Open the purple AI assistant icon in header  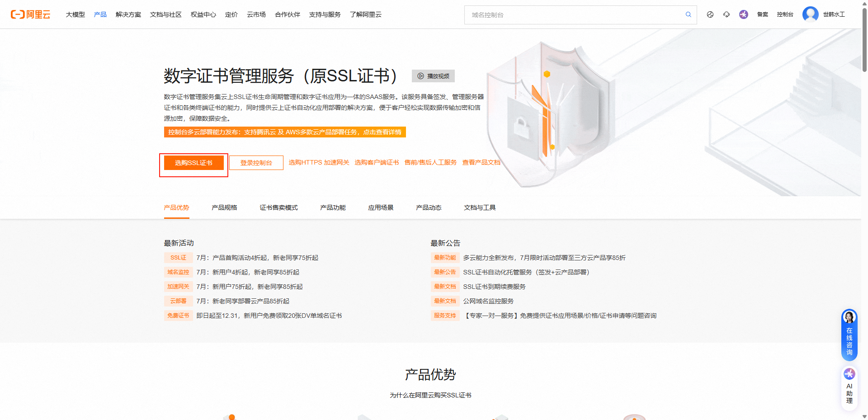click(x=744, y=14)
